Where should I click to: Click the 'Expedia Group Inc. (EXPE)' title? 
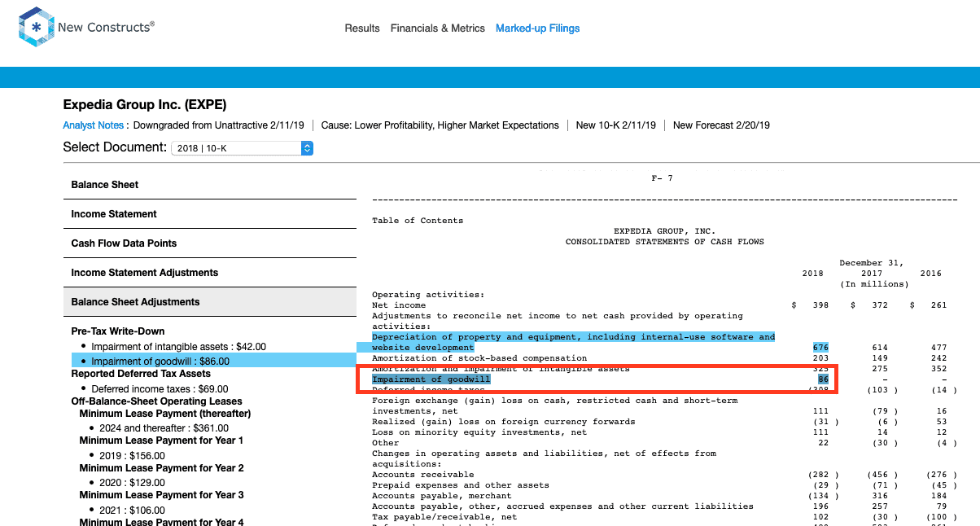coord(145,104)
